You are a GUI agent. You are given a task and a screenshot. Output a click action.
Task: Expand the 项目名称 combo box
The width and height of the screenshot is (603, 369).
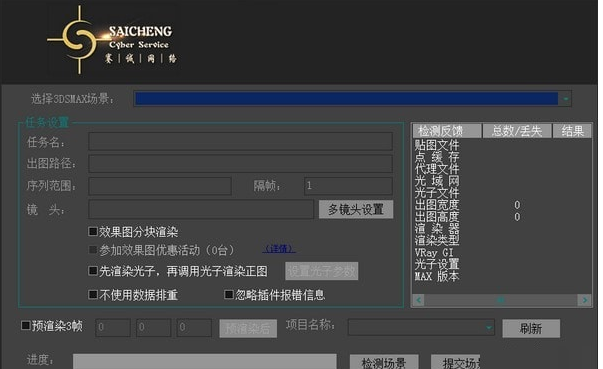(488, 327)
